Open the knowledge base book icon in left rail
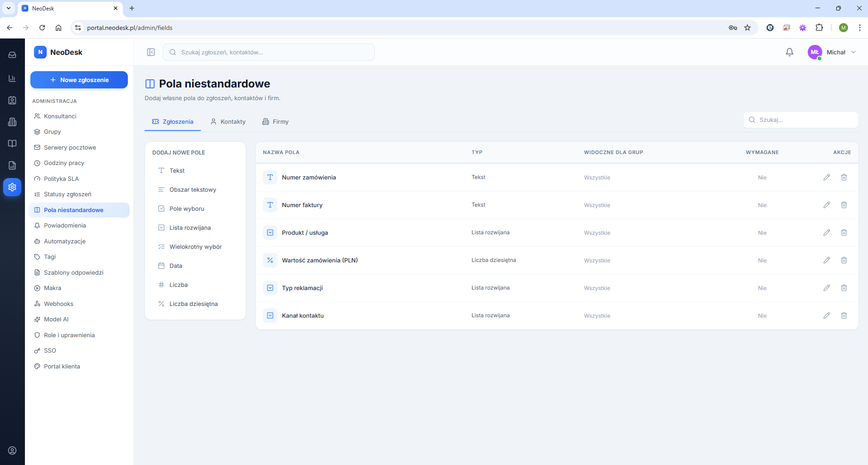 12,144
